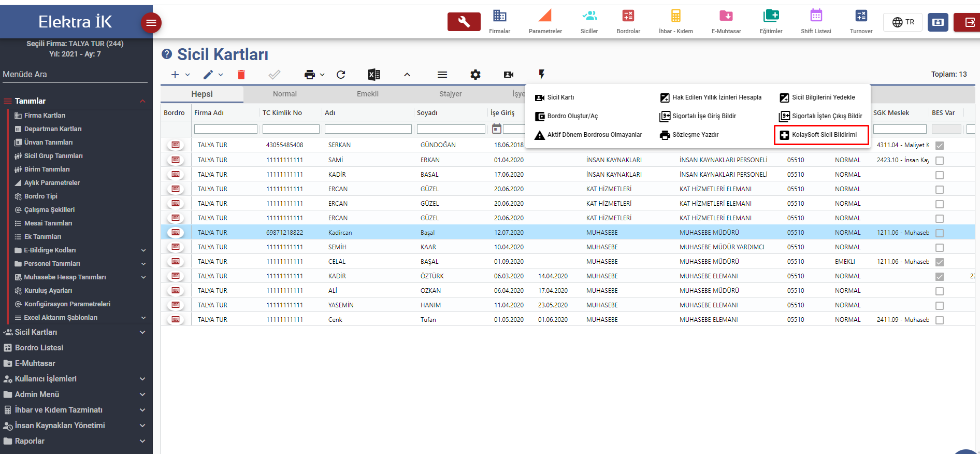Click the blue camera screenshot button
This screenshot has height=454, width=980.
point(938,22)
